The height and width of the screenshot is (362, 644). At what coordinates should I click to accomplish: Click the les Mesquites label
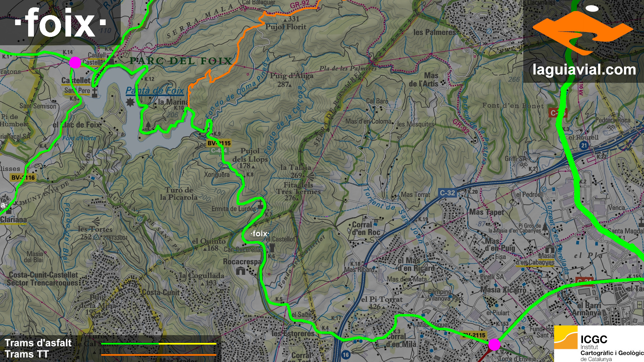tap(416, 124)
